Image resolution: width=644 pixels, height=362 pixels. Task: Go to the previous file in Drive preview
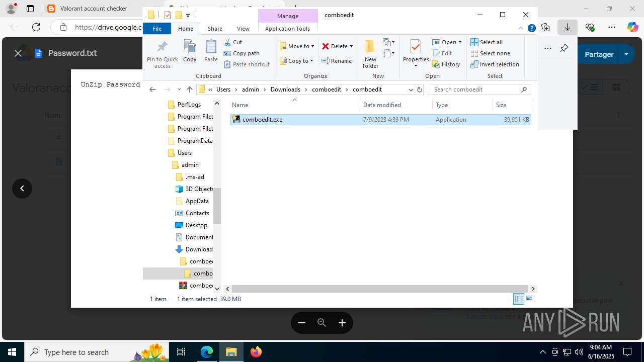coord(22,189)
